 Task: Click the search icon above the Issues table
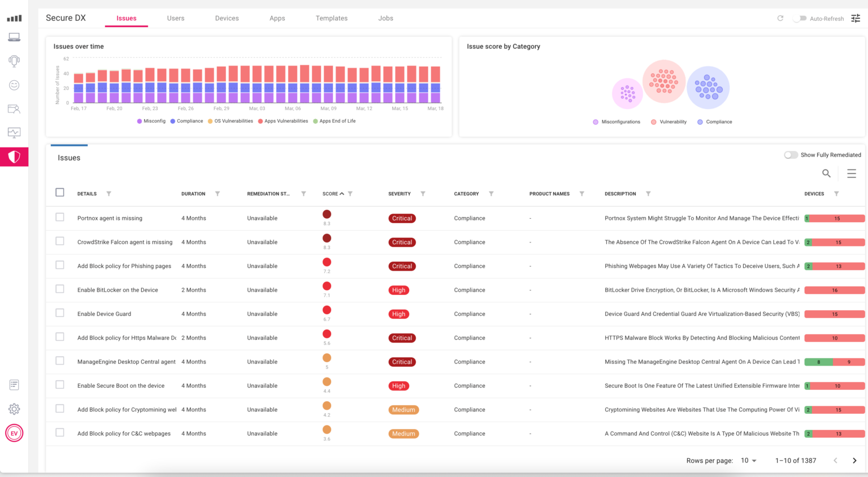(826, 174)
